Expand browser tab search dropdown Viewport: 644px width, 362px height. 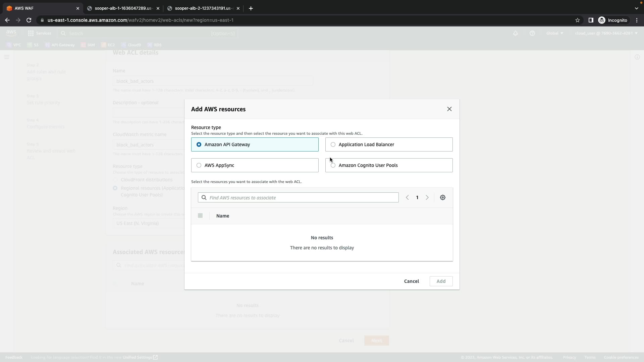(636, 8)
